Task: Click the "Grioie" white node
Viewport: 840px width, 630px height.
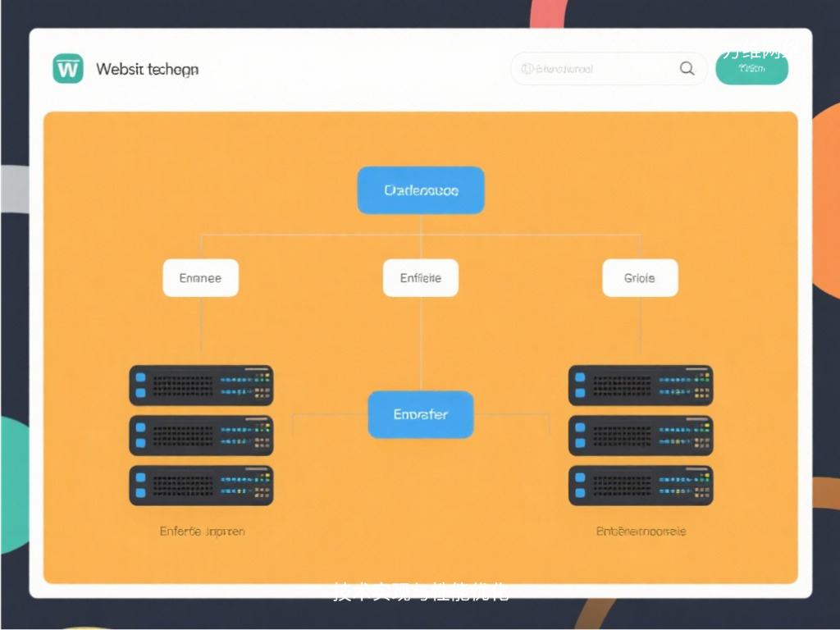Action: pos(640,277)
